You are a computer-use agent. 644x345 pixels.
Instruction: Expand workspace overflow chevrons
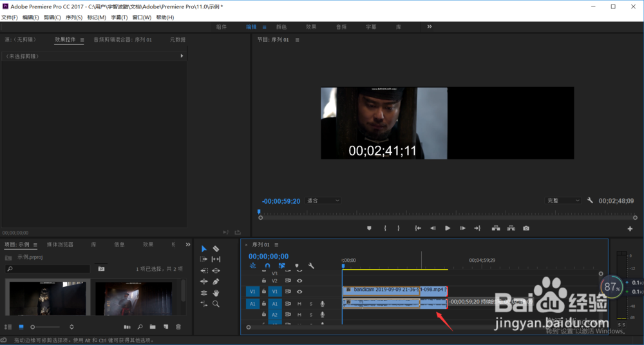coord(430,26)
